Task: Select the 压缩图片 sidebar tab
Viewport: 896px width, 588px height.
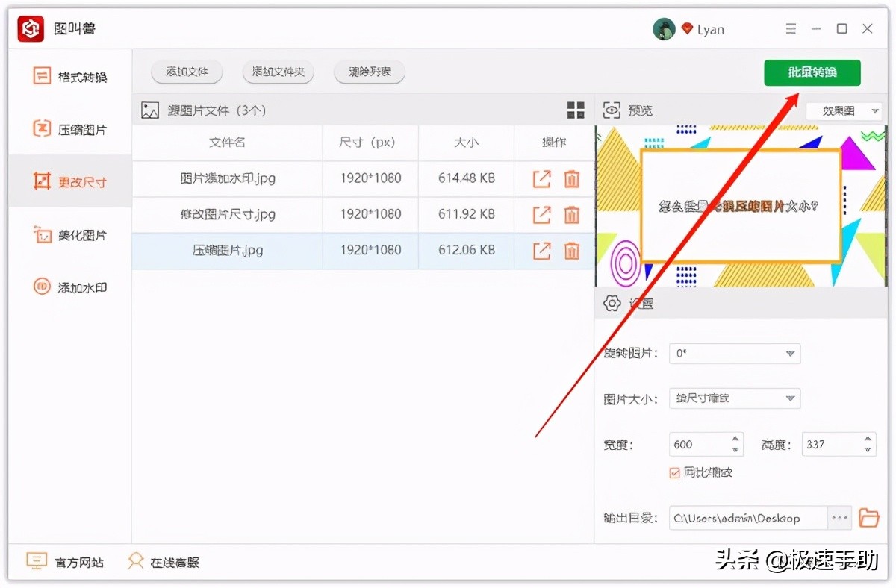Action: tap(71, 129)
